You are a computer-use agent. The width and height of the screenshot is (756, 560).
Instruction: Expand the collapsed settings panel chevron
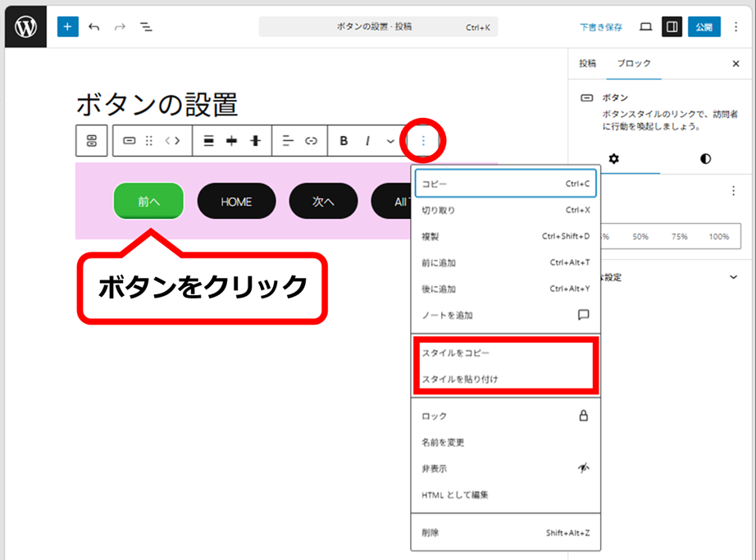733,277
